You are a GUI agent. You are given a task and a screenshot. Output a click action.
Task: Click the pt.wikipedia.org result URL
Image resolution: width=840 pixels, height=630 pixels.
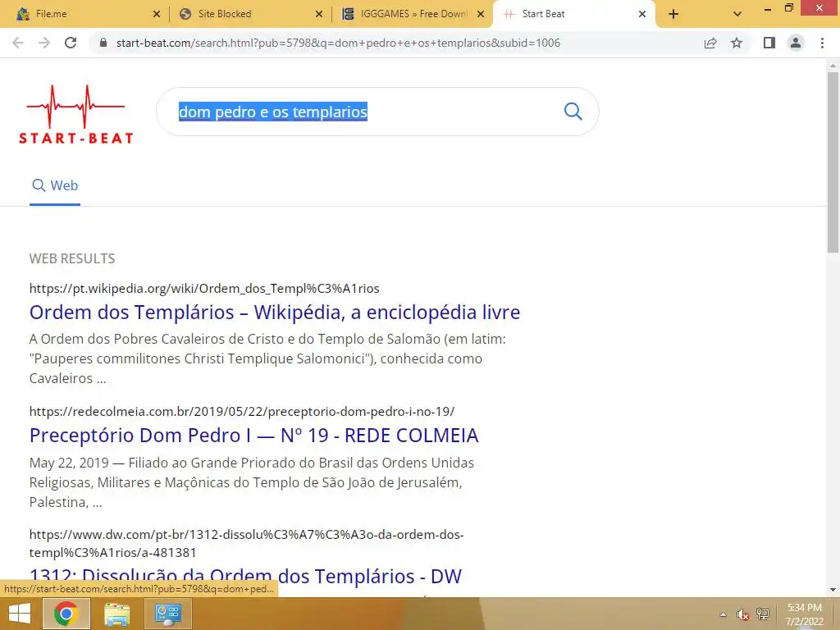[204, 289]
